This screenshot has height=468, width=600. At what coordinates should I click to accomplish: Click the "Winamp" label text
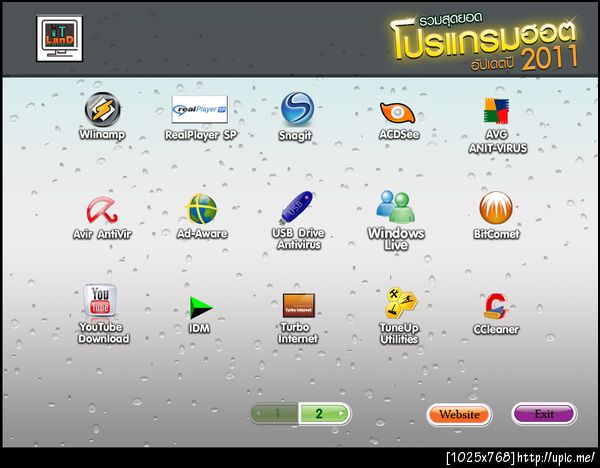pyautogui.click(x=102, y=135)
